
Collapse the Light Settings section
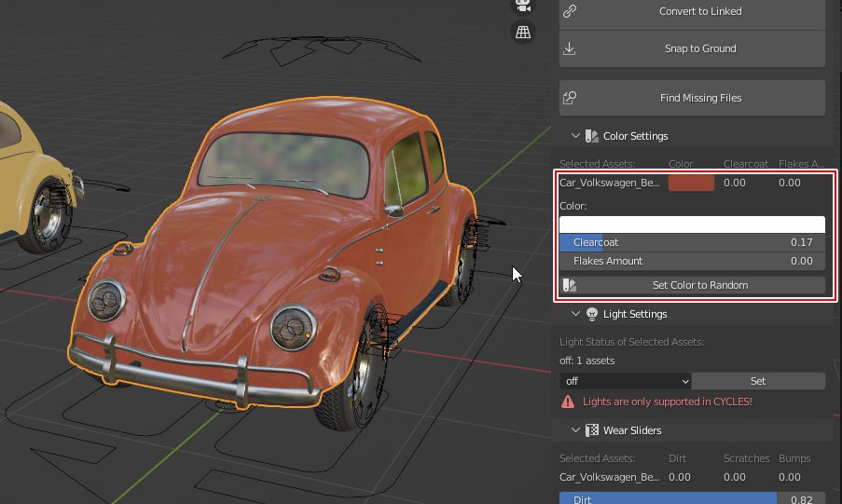[x=575, y=314]
